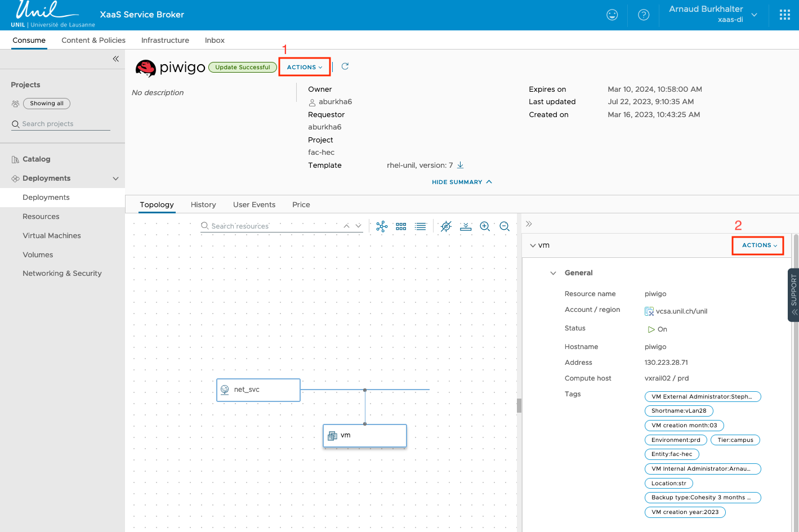Refresh the piwigo deployment

tap(345, 66)
